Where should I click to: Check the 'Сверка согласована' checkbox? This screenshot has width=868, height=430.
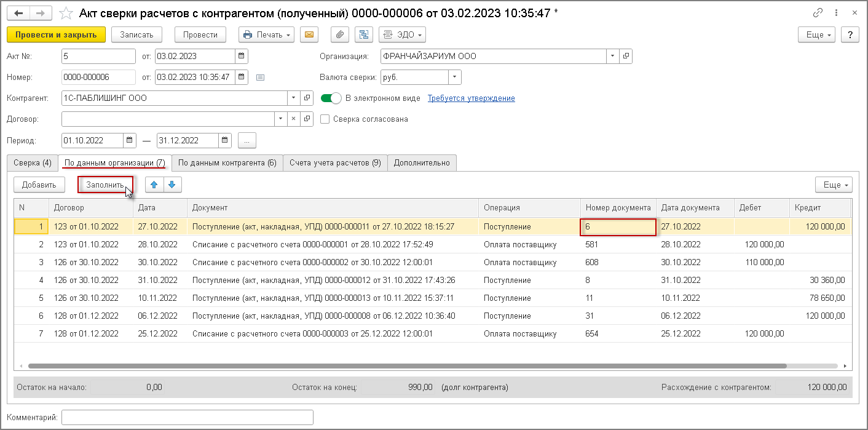325,119
